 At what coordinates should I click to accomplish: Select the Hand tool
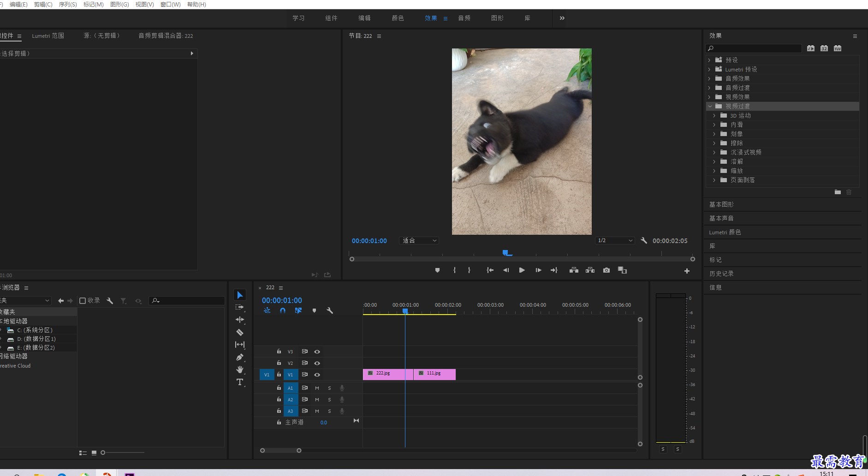pos(240,369)
